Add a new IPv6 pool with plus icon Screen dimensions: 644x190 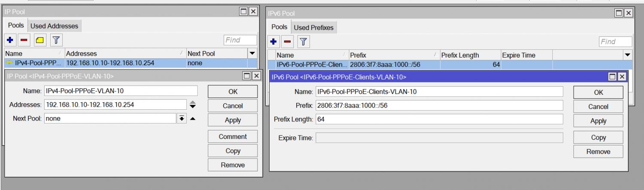[x=273, y=42]
